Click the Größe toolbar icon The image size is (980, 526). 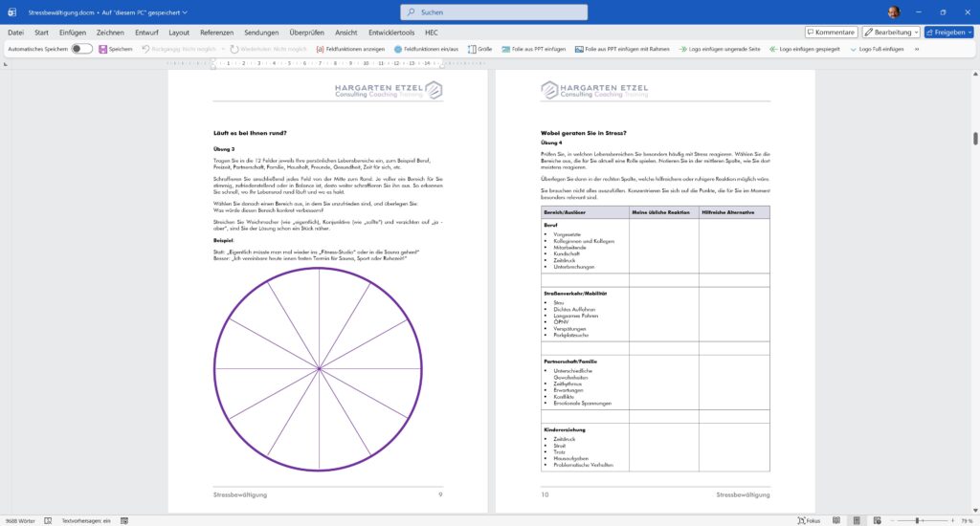[473, 49]
